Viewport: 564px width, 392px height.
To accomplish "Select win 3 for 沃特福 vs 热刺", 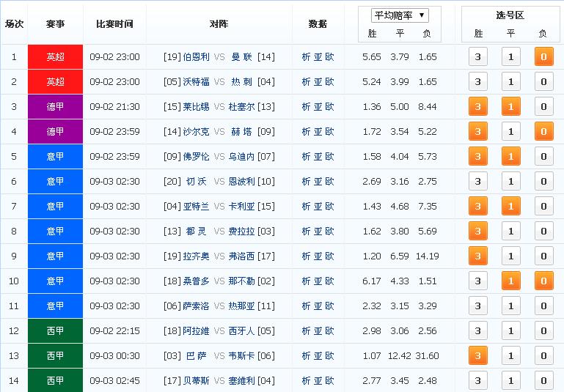I will click(x=477, y=81).
